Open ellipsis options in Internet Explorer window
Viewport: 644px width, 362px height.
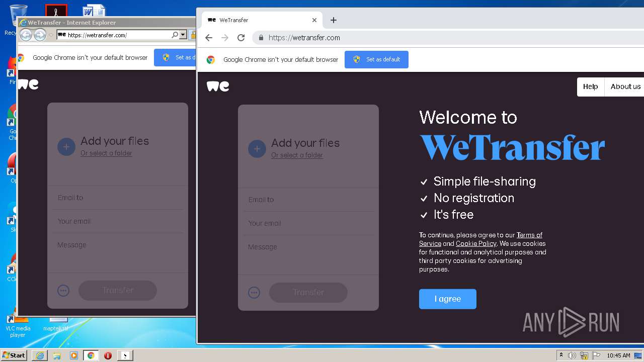[63, 290]
